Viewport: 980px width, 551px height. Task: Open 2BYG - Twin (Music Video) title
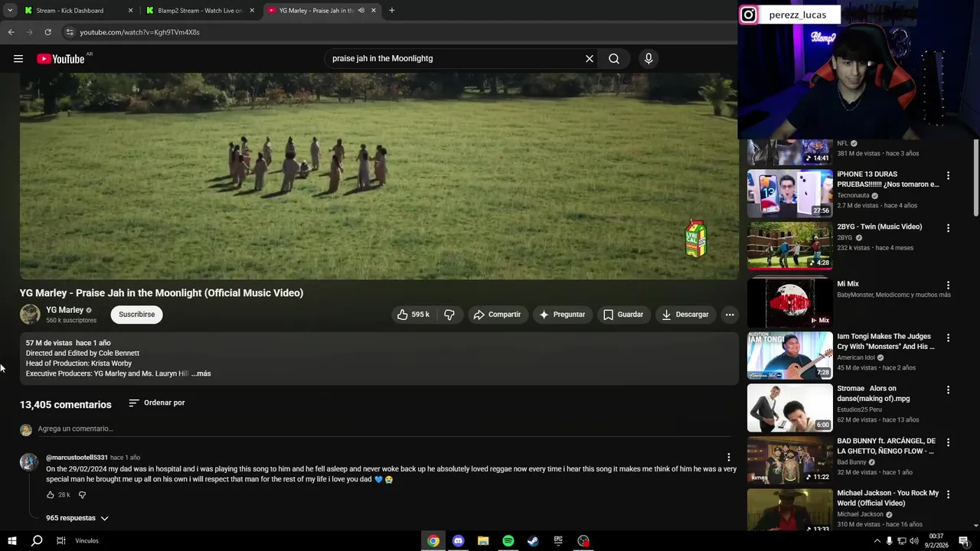click(880, 227)
